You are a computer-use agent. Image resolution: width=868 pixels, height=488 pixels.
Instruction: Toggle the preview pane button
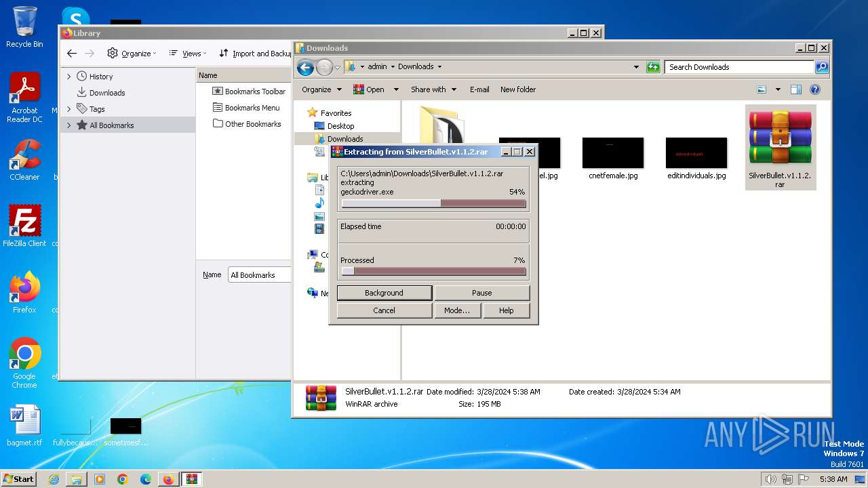(x=796, y=89)
